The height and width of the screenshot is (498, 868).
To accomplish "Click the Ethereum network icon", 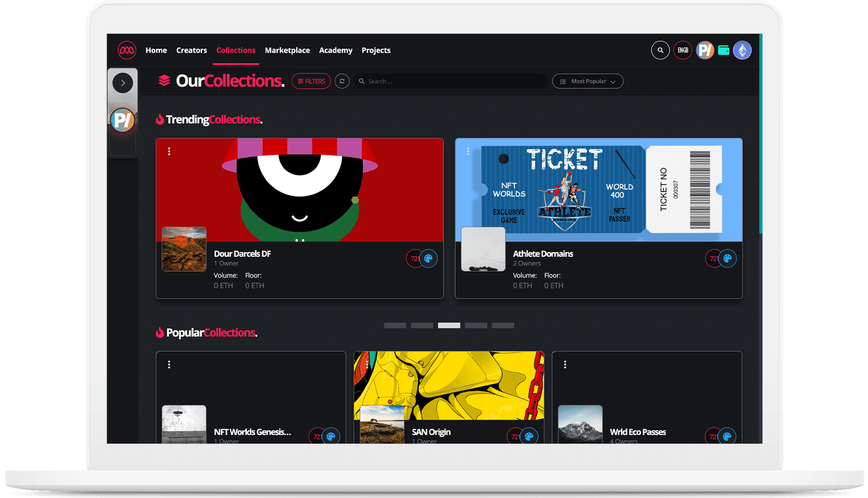I will 742,50.
